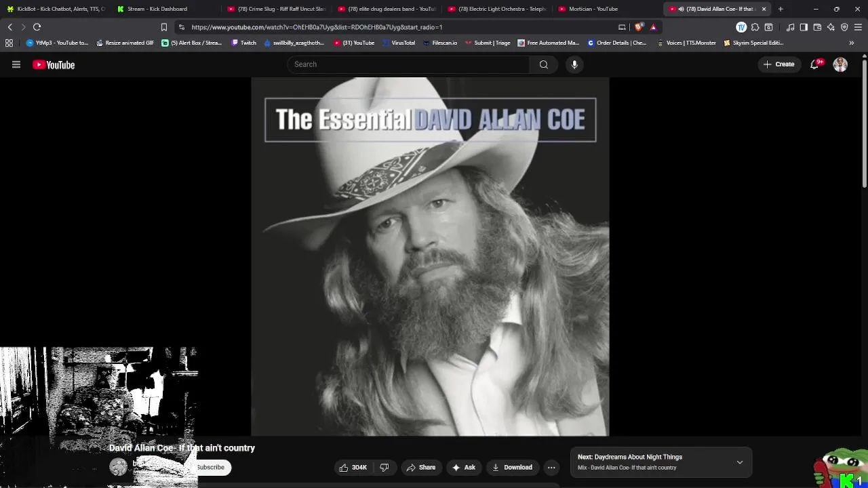The height and width of the screenshot is (488, 868).
Task: Open the media control music note icon
Action: click(x=790, y=27)
